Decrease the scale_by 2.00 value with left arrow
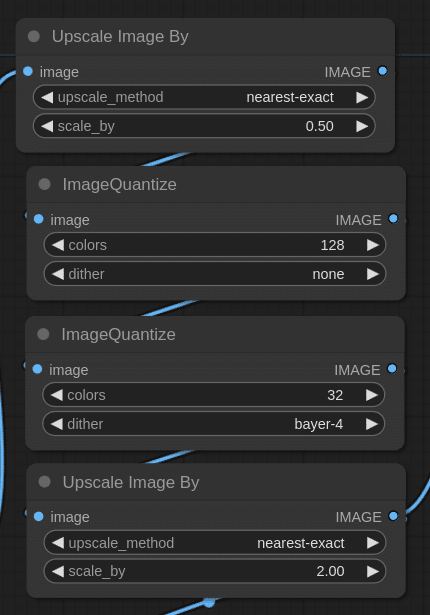 tap(58, 571)
